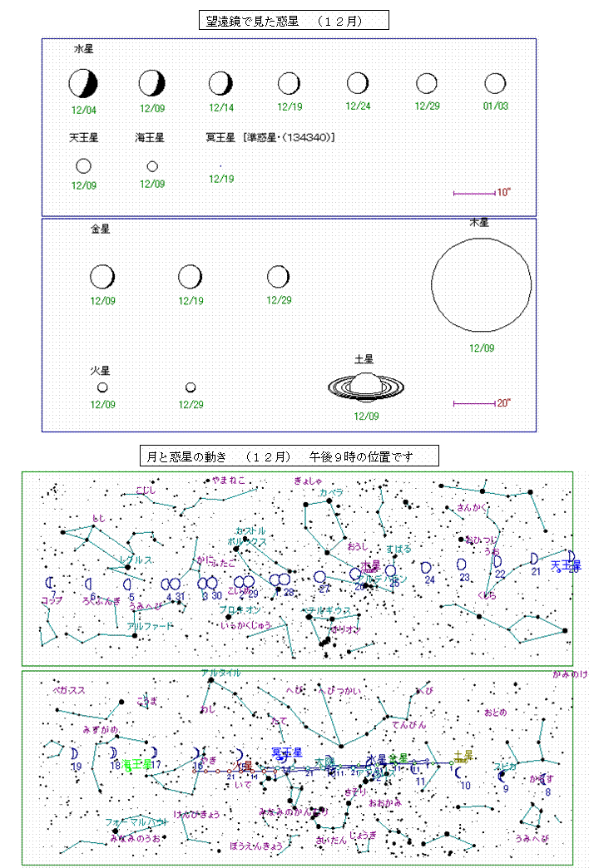Pick the crescent moon numbered 7
The width and height of the screenshot is (589, 868).
click(x=50, y=582)
